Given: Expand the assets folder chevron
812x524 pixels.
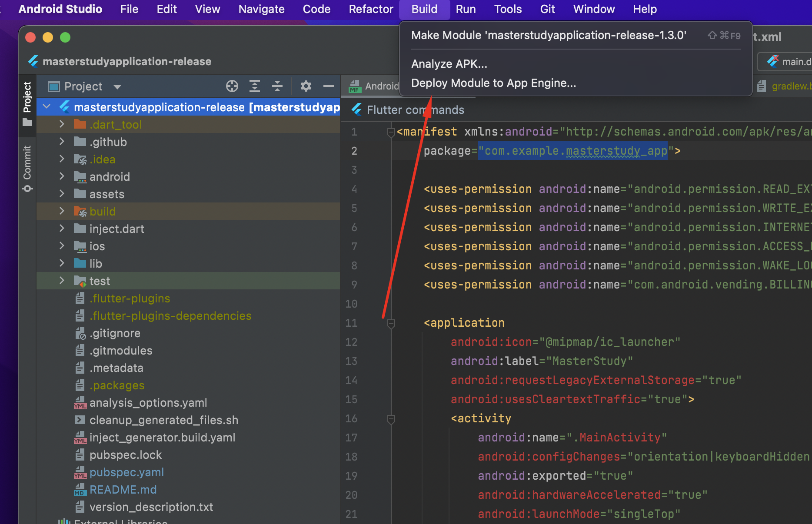Looking at the screenshot, I should [62, 193].
